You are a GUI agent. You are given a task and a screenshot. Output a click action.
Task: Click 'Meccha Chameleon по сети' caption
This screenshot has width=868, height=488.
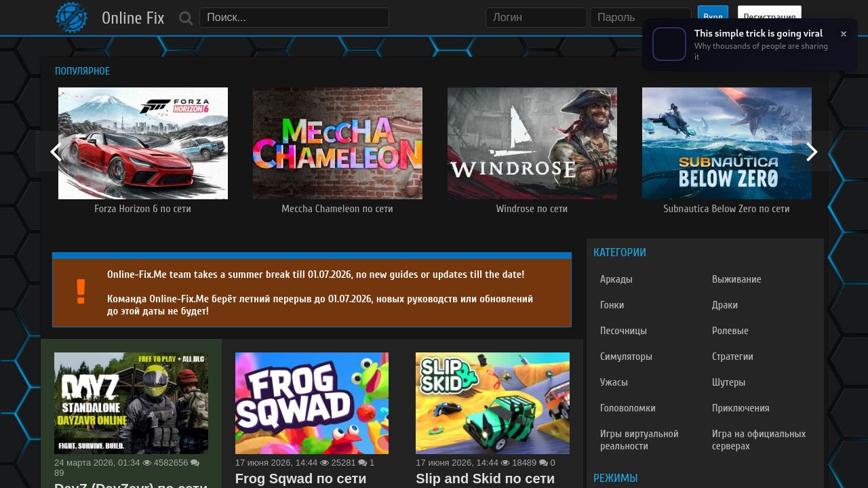coord(338,209)
